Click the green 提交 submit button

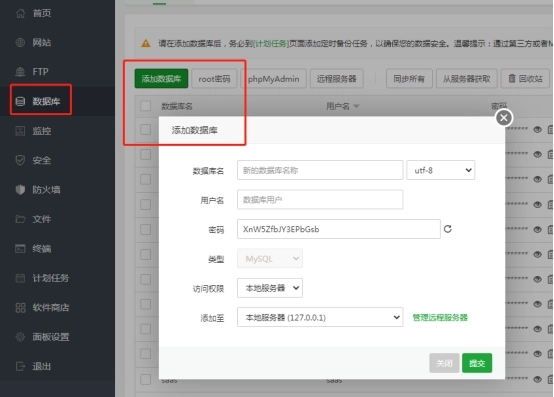pyautogui.click(x=477, y=363)
